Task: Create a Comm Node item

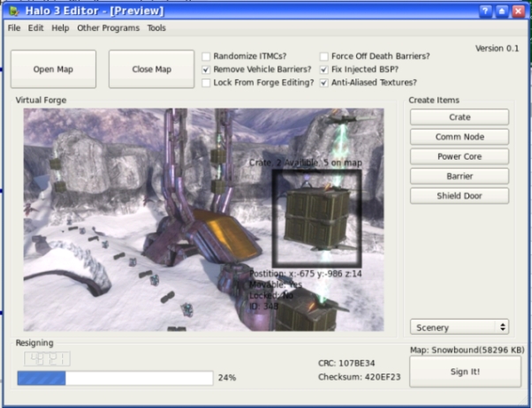Action: coord(460,137)
